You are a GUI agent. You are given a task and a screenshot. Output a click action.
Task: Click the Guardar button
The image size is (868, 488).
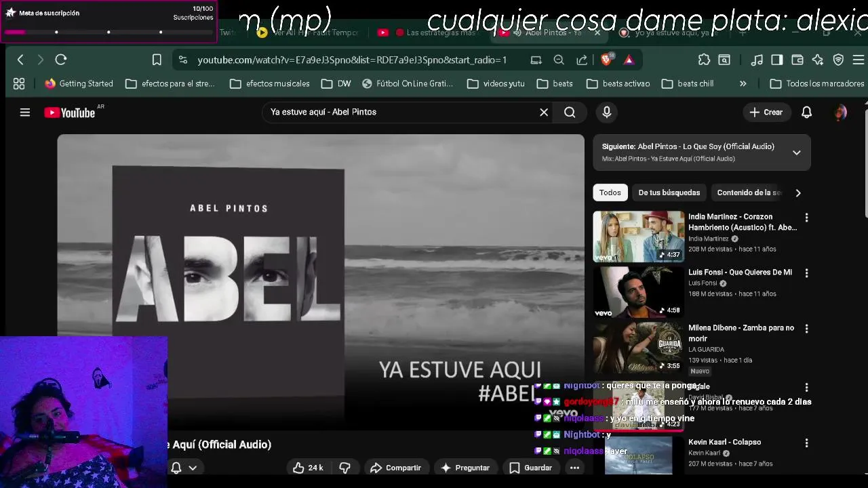(531, 468)
